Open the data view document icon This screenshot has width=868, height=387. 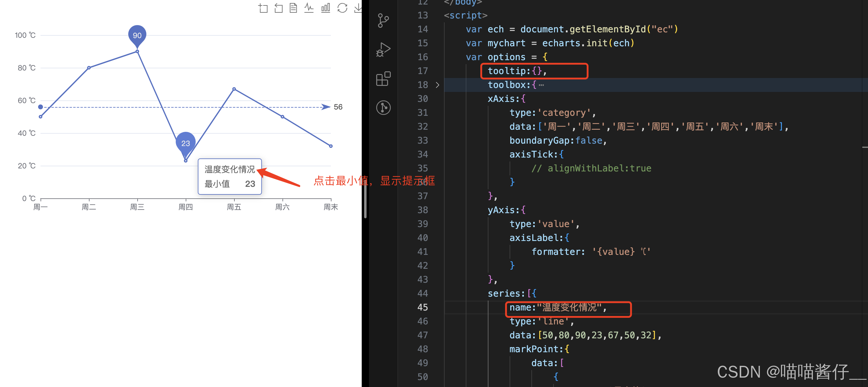(293, 8)
